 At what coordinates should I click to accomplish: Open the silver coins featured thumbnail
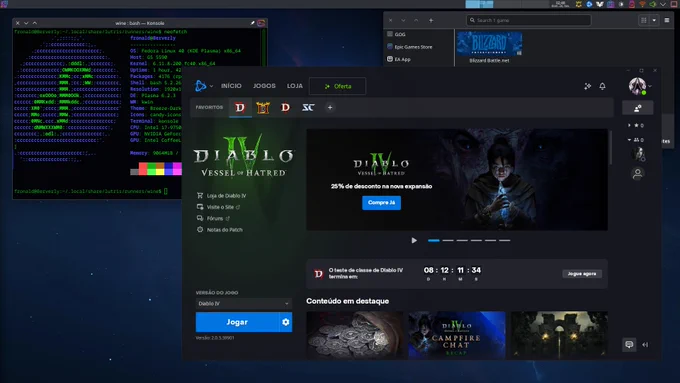(355, 335)
